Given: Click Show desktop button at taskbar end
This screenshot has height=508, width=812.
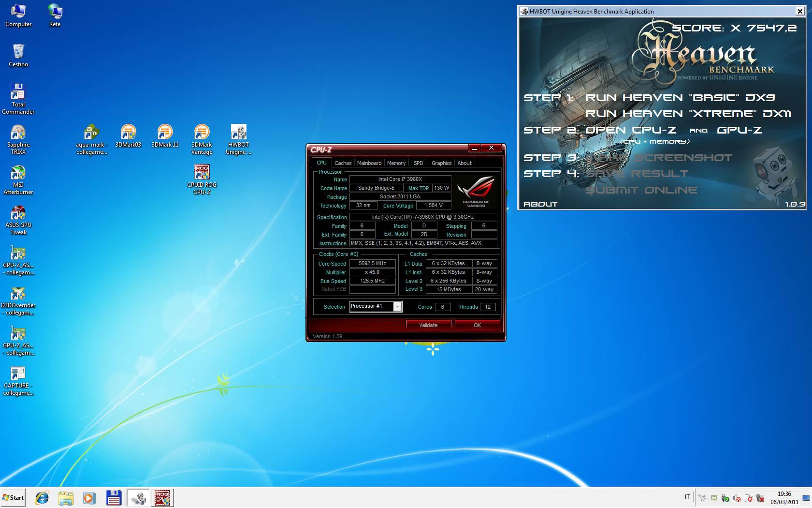Looking at the screenshot, I should [806, 498].
